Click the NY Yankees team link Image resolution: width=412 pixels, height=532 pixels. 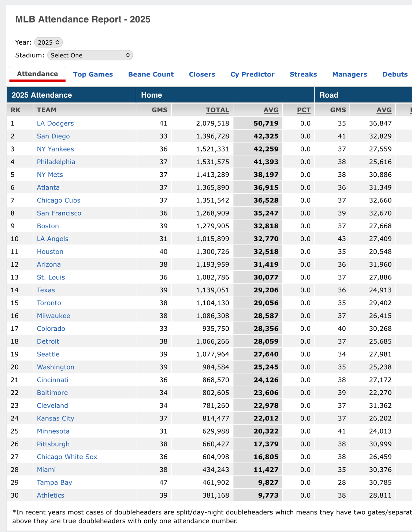tap(55, 149)
